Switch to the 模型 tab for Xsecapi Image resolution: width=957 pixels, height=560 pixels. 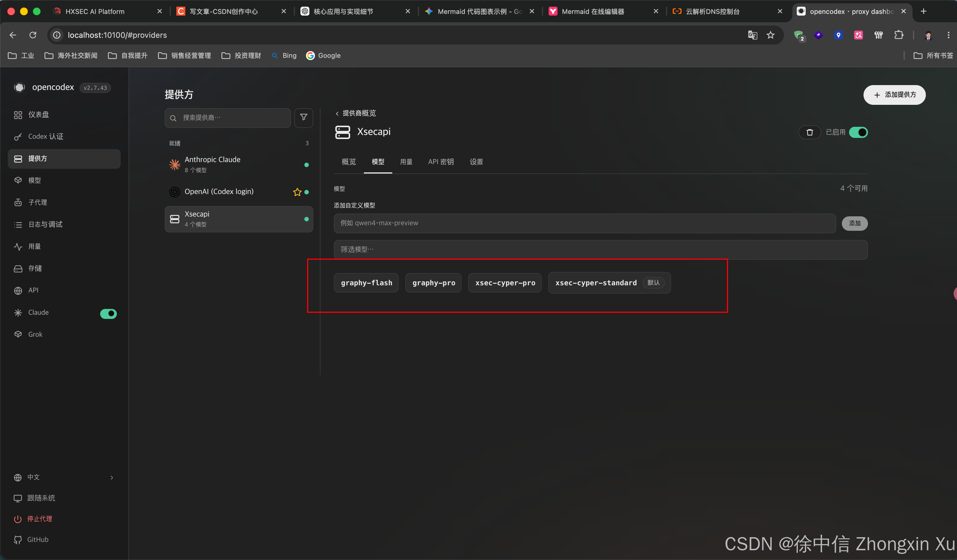[x=378, y=162]
